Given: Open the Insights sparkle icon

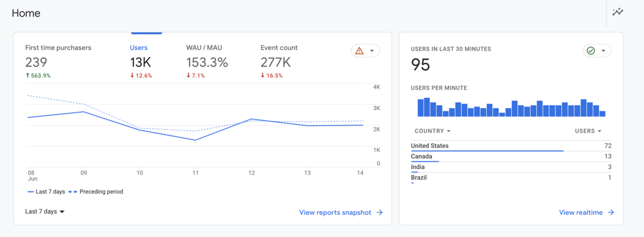Looking at the screenshot, I should 617,12.
